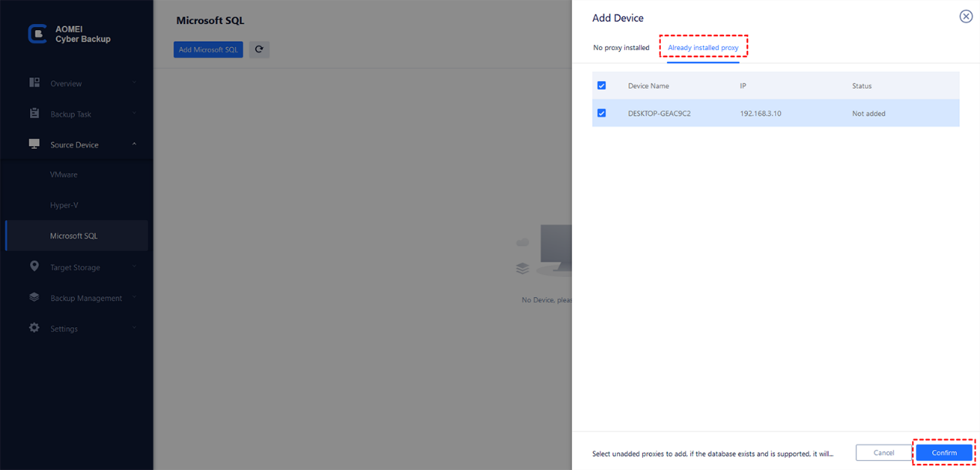Open the Overview dashboard icon
The width and height of the screenshot is (980, 470).
point(34,83)
